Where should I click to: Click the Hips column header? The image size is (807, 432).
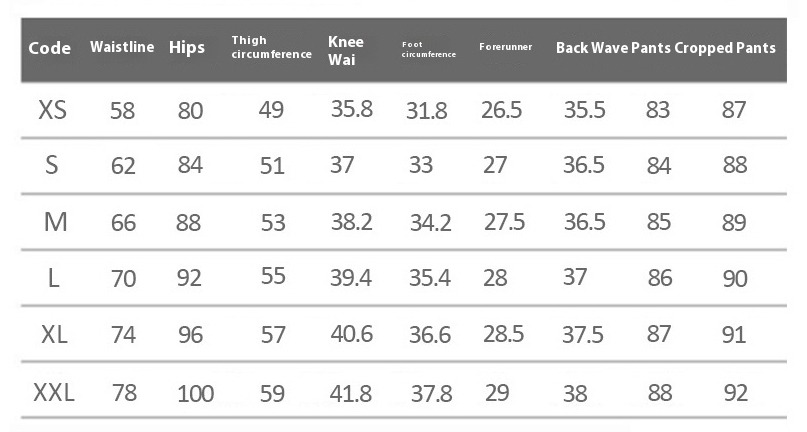pos(187,47)
